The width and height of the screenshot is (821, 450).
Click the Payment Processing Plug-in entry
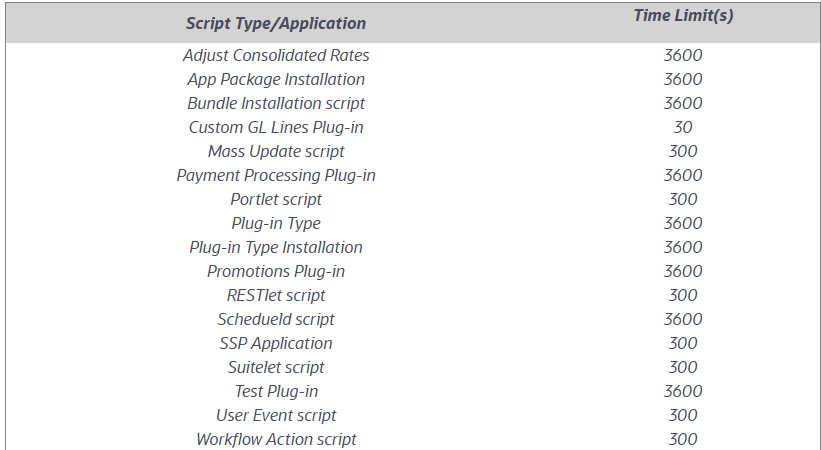[276, 176]
